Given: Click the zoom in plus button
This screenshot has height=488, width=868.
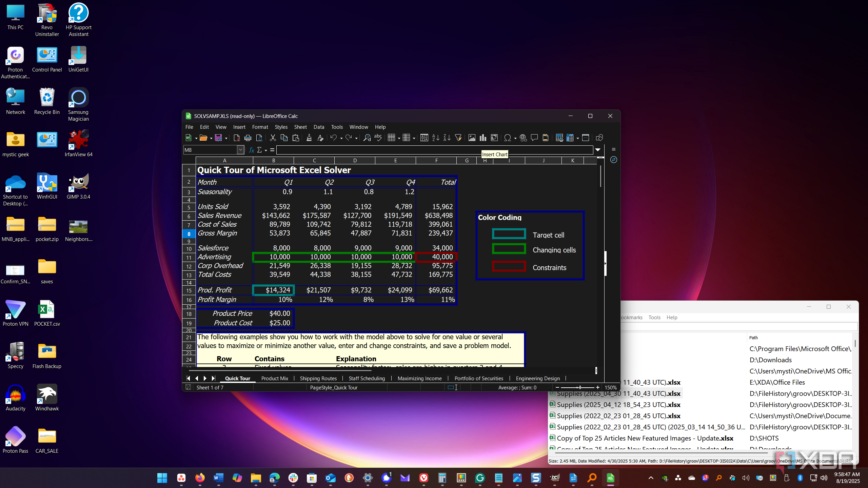Looking at the screenshot, I should 598,387.
